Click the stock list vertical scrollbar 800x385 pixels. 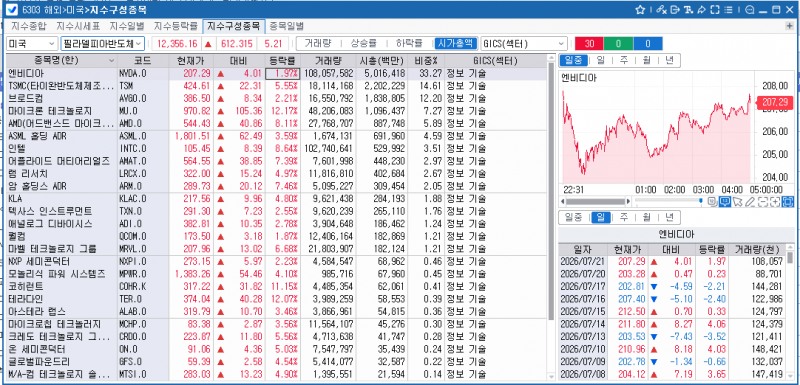tap(551, 191)
